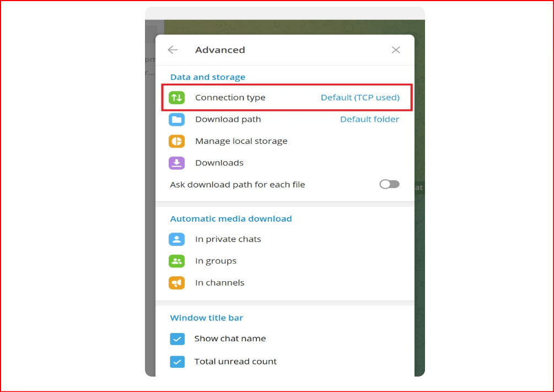Uncheck the Show chat name checkbox
The height and width of the screenshot is (392, 554).
coord(177,339)
